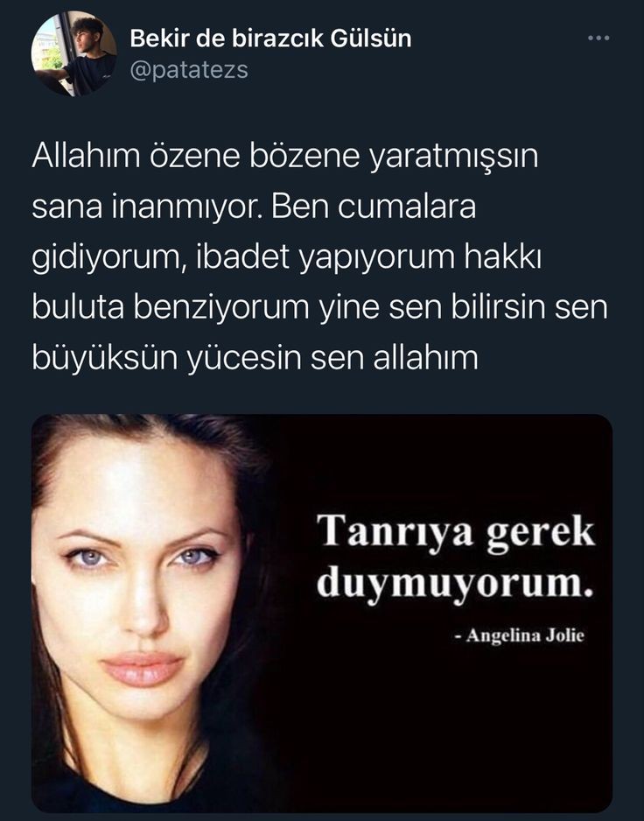Tap the line 'gidiyorum, ibadet yapıyorum hakkı'
Screen dimensions: 644x821
click(x=286, y=257)
